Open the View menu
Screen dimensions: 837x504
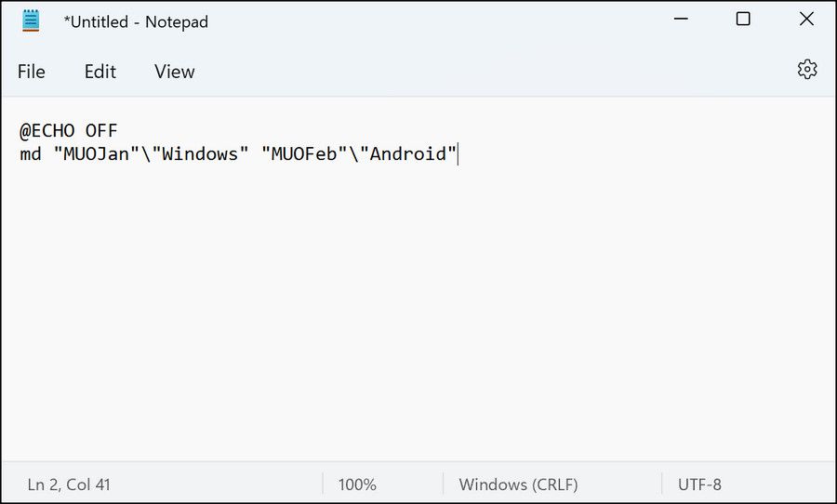point(174,72)
